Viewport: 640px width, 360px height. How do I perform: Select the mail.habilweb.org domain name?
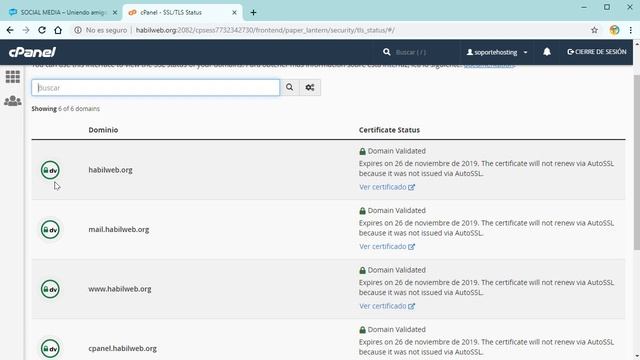(119, 229)
